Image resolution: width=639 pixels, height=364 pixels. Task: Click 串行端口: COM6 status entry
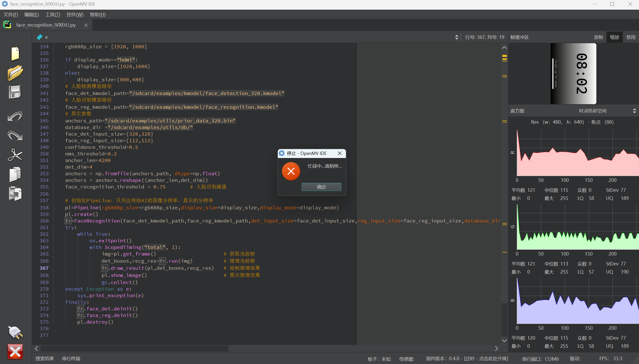[540, 359]
